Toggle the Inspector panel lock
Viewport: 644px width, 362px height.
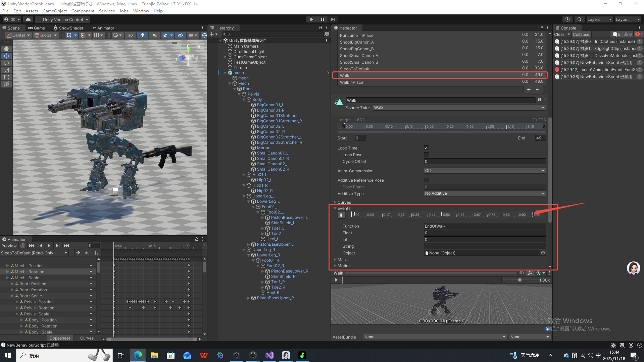pos(542,28)
